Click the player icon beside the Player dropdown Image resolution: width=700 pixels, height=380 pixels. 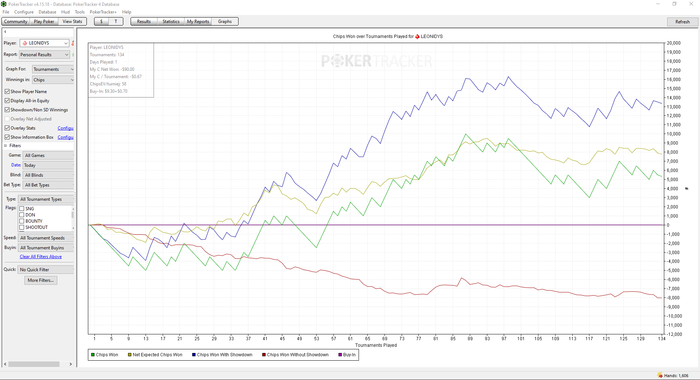[x=73, y=43]
